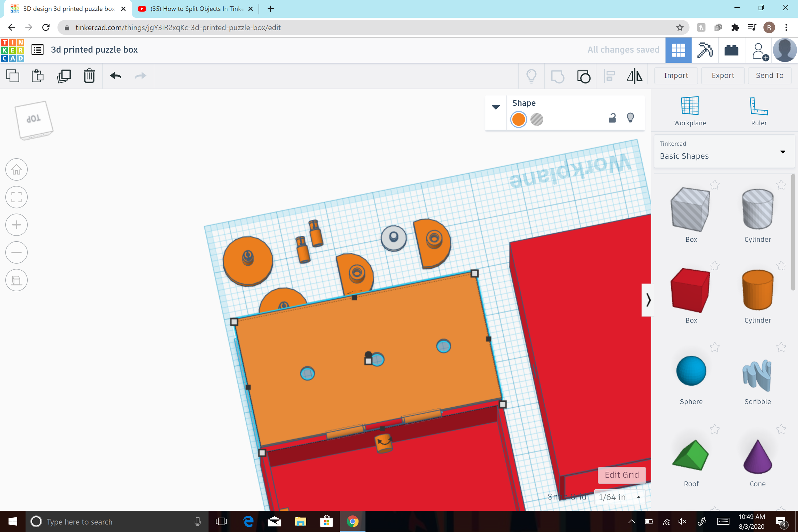Select the Mirror tool icon
The height and width of the screenshot is (532, 798).
(634, 76)
